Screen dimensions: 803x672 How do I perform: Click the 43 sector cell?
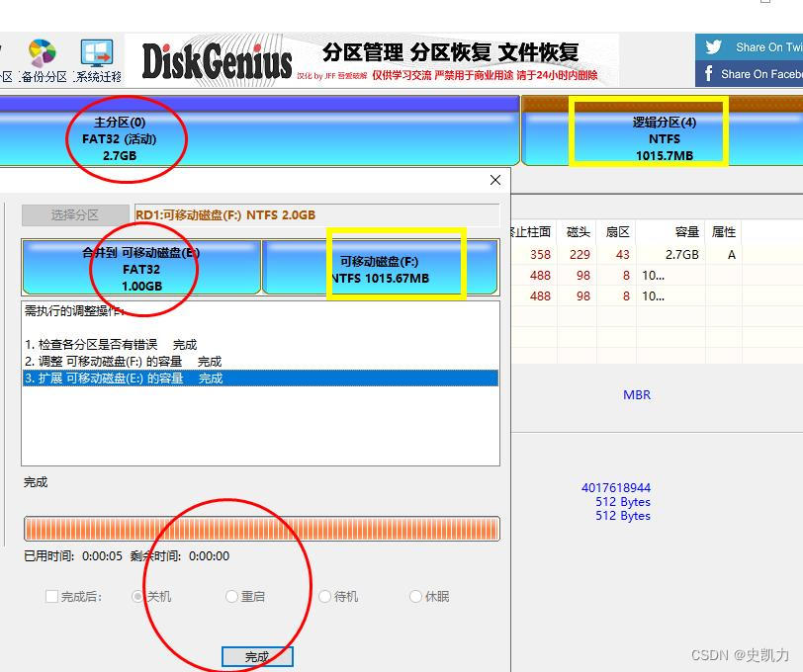(x=622, y=254)
